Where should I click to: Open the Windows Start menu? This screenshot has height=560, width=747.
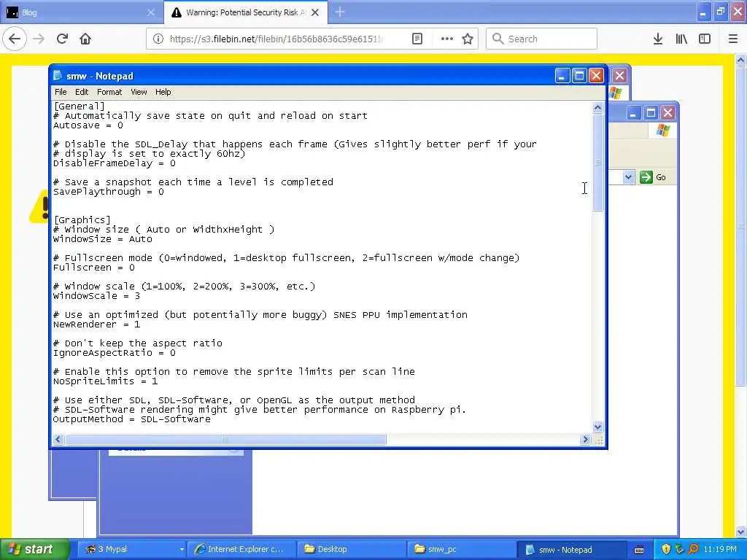[x=34, y=549]
